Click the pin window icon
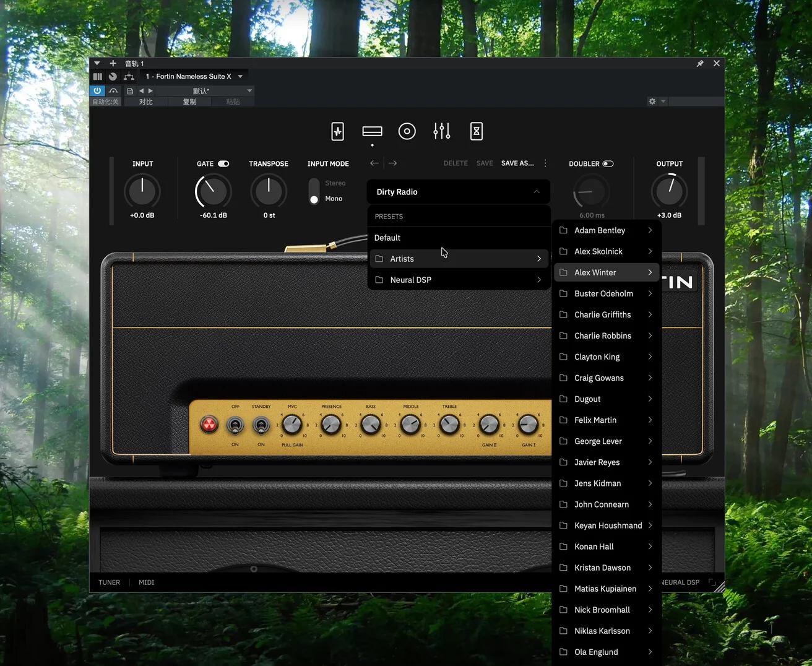Screen dimensions: 812x666 [x=700, y=64]
